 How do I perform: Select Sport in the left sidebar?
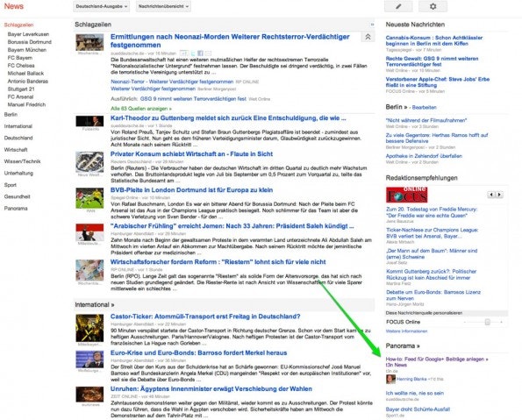click(10, 185)
